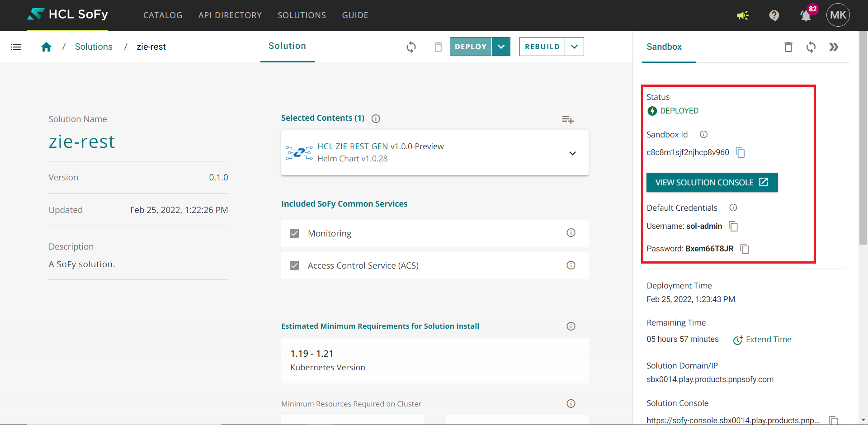Refresh the sandbox panel status
Screen dimensions: 868x425
pyautogui.click(x=811, y=47)
